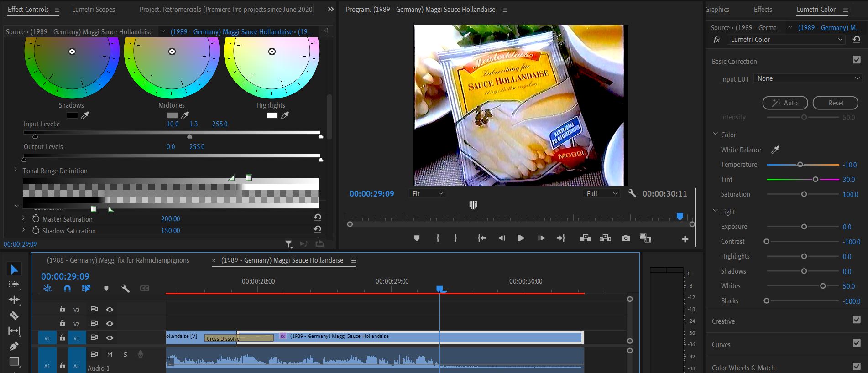Expand Tonal Range Definition

15,170
